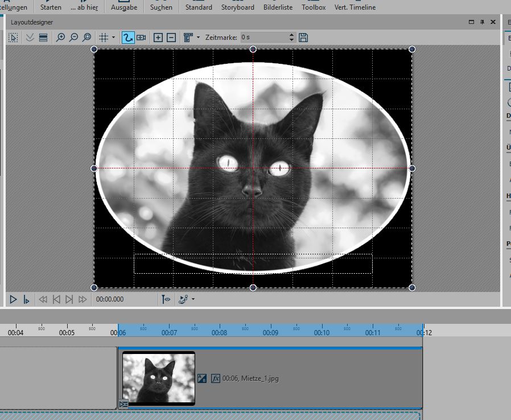Toggle the motion path curve button
This screenshot has width=511, height=420.
[x=128, y=38]
